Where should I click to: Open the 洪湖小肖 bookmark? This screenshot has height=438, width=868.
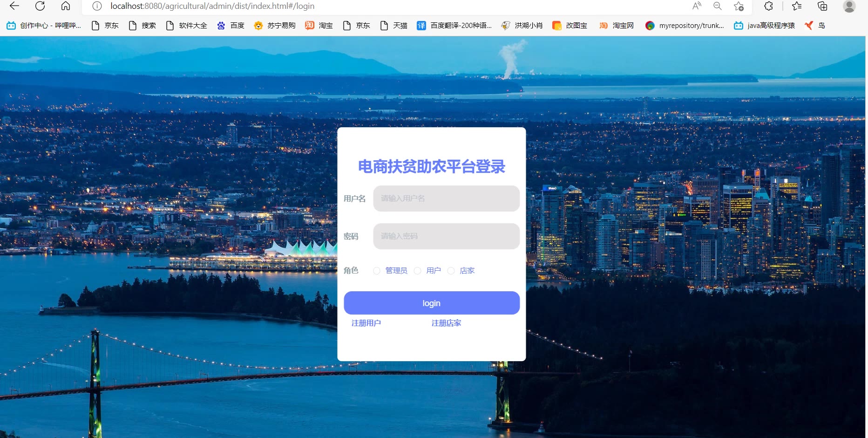(x=522, y=26)
